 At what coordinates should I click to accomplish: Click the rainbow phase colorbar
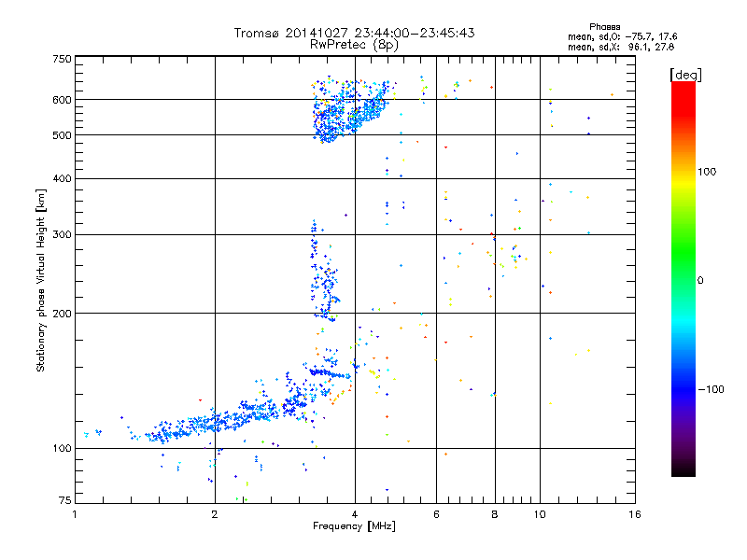tap(684, 278)
